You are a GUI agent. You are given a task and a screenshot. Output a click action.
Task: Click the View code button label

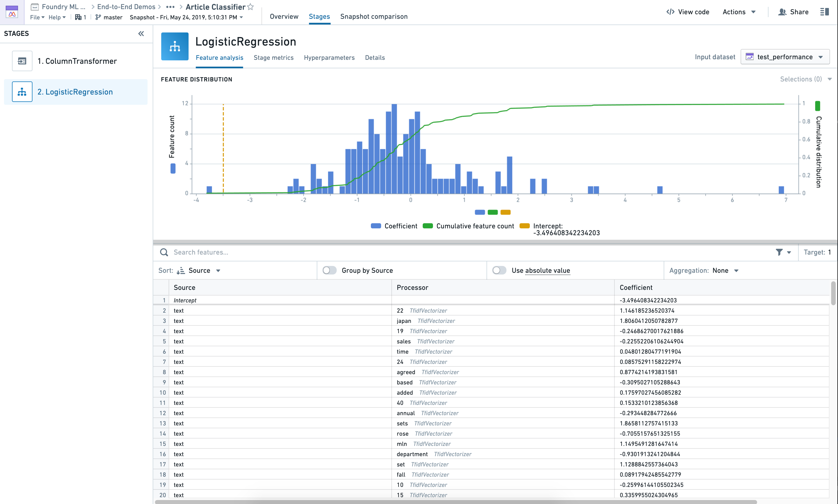coord(694,12)
